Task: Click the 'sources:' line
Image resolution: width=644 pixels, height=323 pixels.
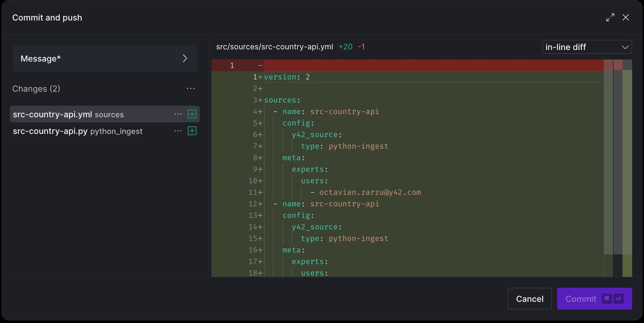Action: click(x=282, y=100)
